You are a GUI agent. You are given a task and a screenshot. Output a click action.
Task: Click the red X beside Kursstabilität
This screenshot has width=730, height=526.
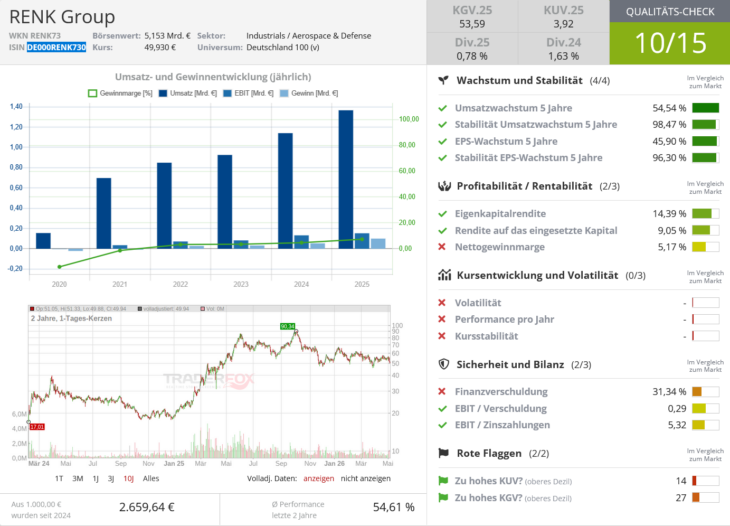click(x=442, y=336)
